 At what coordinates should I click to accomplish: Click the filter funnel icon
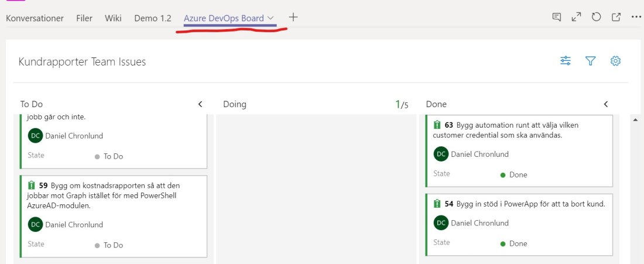590,61
